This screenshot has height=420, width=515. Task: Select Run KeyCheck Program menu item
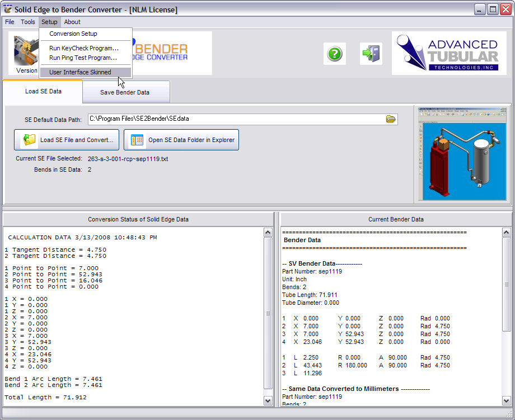pyautogui.click(x=83, y=48)
